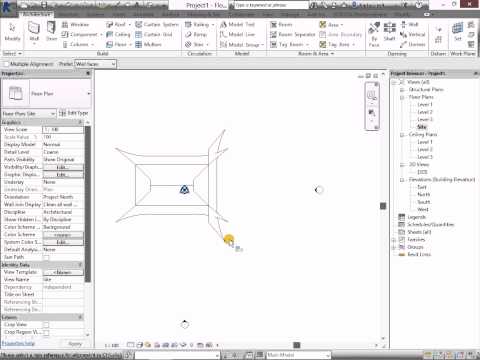
Task: Open the Legends browser item
Action: [416, 217]
